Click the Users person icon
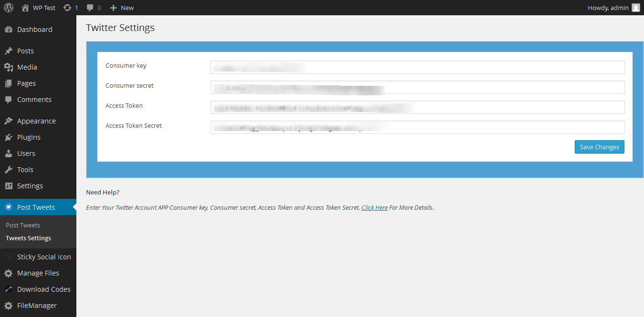Screen dimensions: 644x317 point(9,153)
